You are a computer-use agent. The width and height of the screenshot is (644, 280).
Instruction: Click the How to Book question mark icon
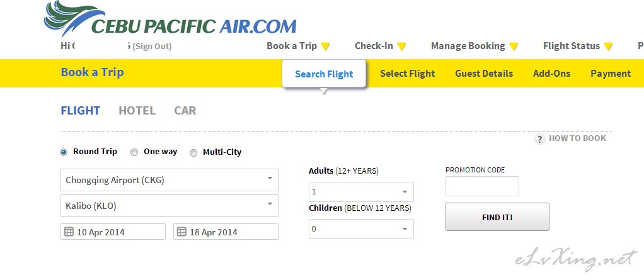tap(539, 139)
